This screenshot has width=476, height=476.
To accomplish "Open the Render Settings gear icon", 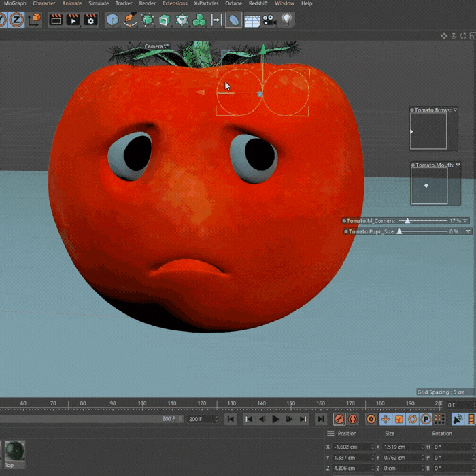I will (90, 20).
